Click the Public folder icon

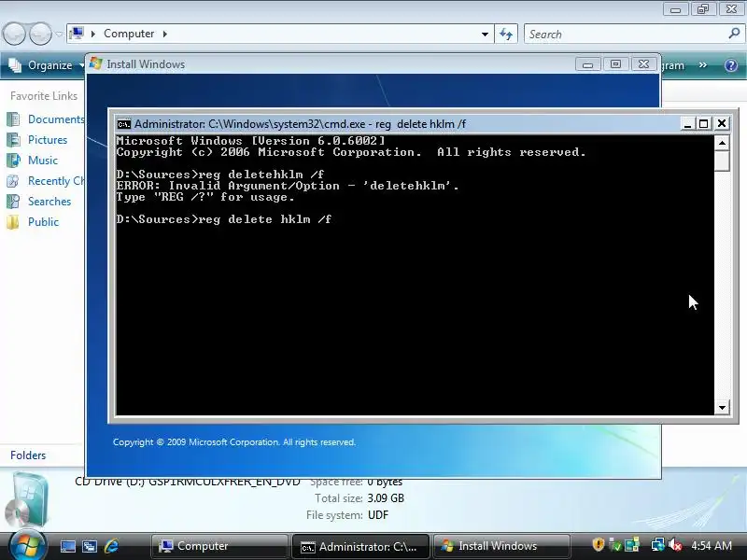tap(13, 221)
